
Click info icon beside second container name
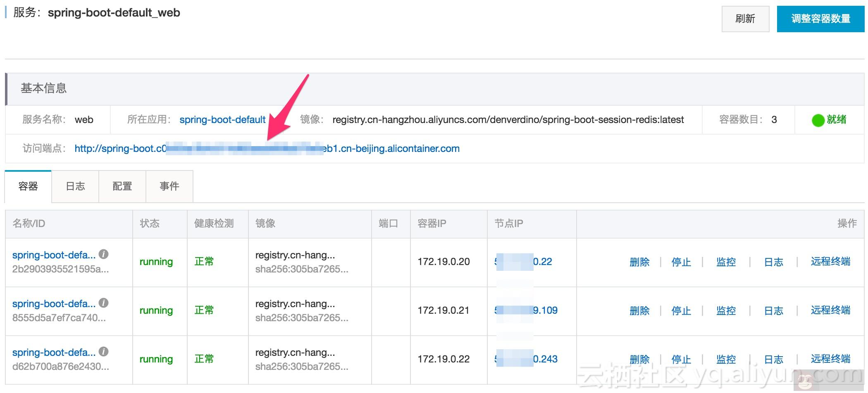[x=104, y=303]
